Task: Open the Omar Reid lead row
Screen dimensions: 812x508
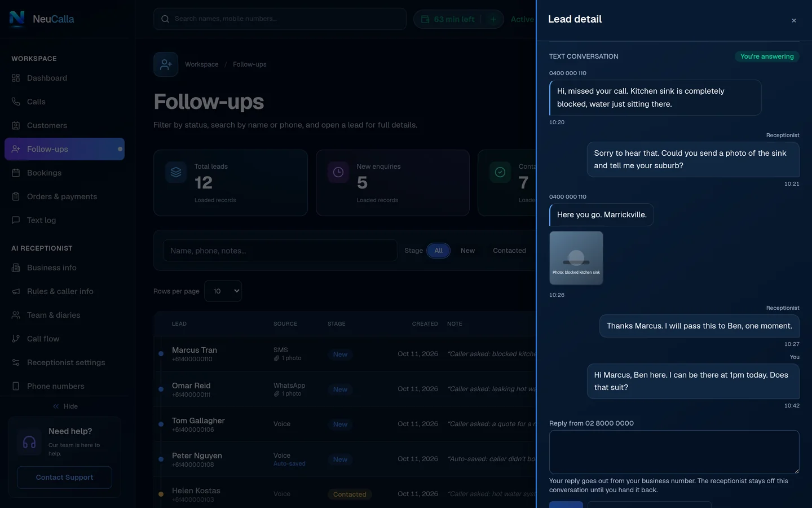Action: 345,389
